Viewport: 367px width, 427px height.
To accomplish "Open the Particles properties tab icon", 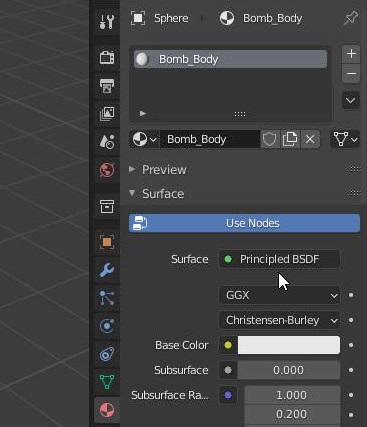I will (x=107, y=298).
